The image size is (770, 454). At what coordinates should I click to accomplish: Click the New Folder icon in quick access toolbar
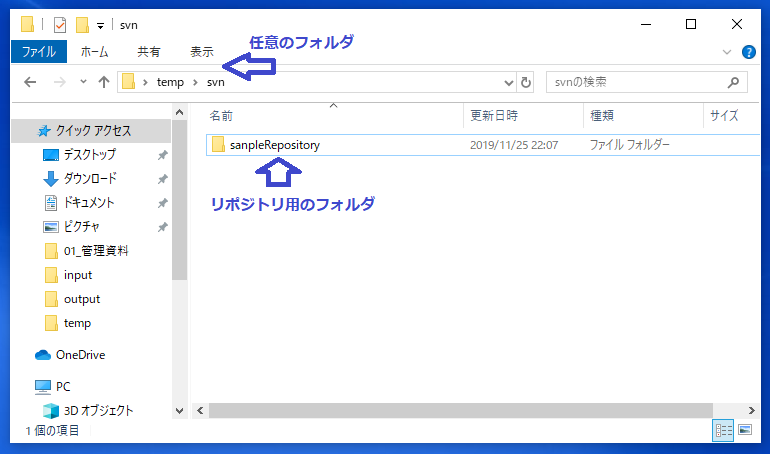click(x=82, y=25)
